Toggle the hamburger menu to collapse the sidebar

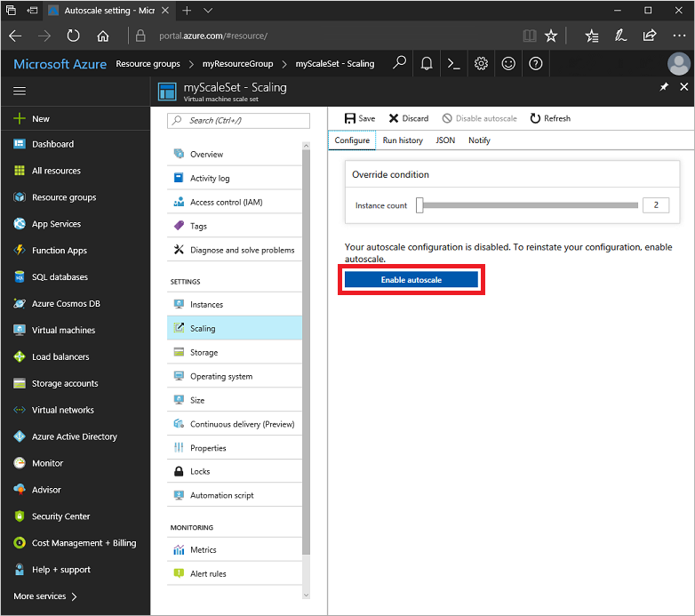coord(20,91)
